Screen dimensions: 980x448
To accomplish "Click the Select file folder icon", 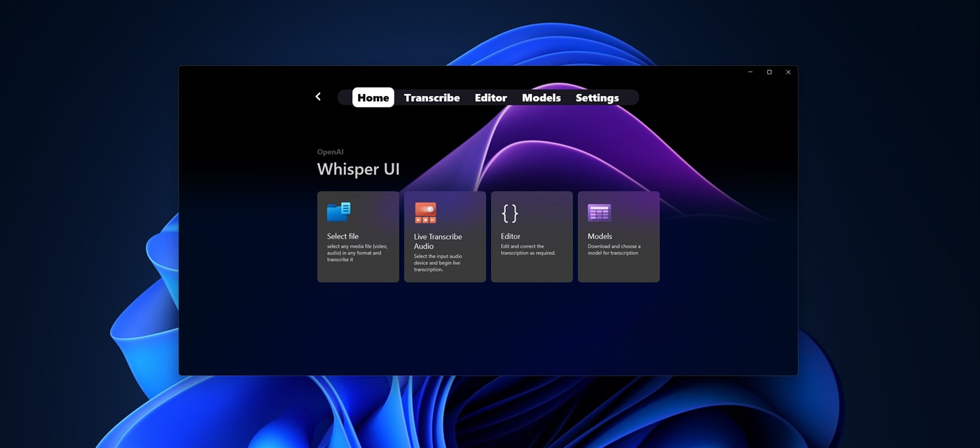I will tap(339, 212).
